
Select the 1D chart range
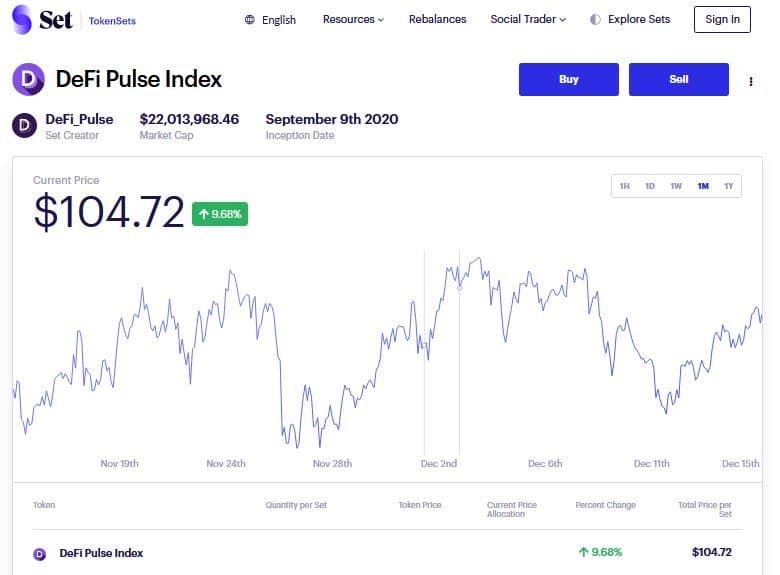(x=650, y=186)
